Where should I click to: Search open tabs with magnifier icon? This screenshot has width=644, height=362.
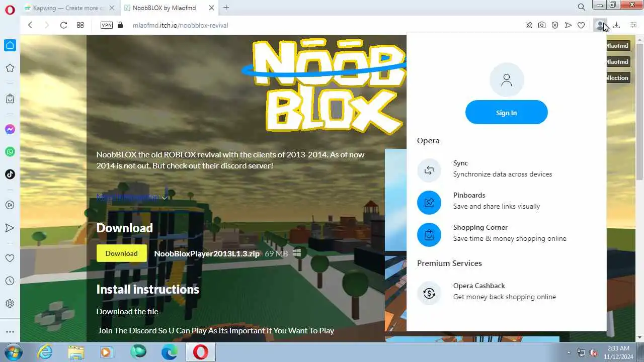(581, 8)
